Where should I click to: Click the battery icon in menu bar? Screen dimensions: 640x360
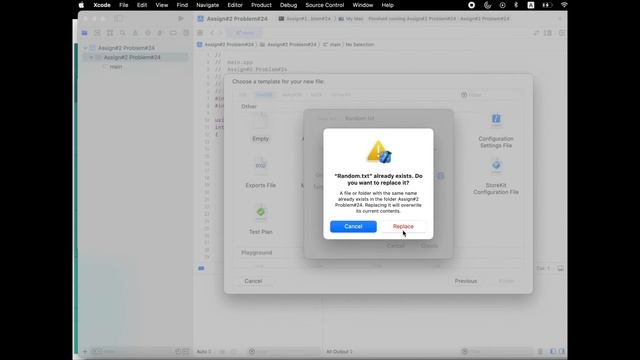(x=547, y=5)
